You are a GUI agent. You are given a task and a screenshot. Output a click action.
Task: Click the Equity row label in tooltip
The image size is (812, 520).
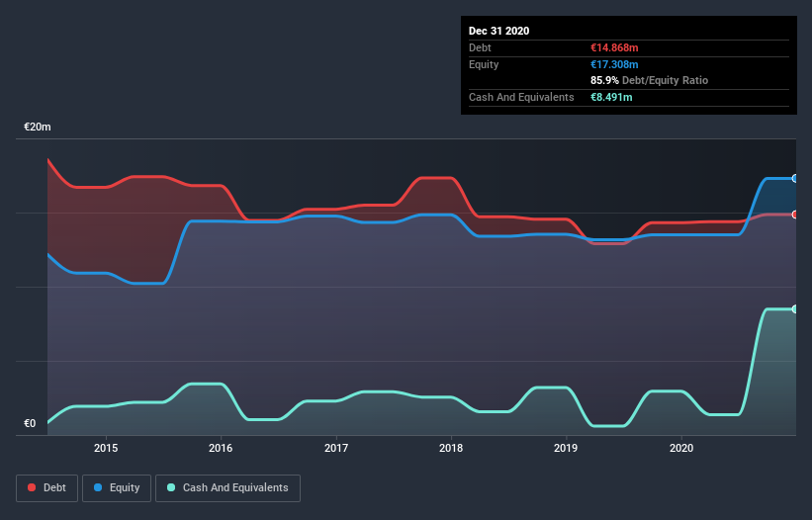[484, 64]
